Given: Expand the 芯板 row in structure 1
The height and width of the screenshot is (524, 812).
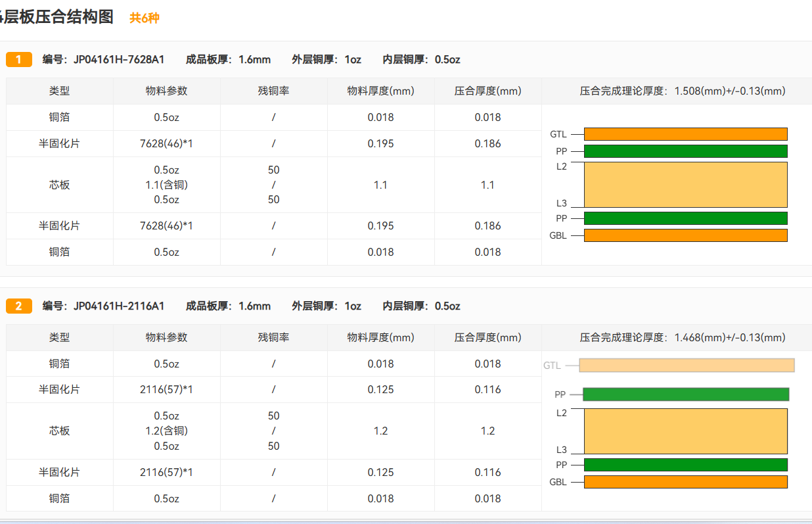Looking at the screenshot, I should 59,185.
